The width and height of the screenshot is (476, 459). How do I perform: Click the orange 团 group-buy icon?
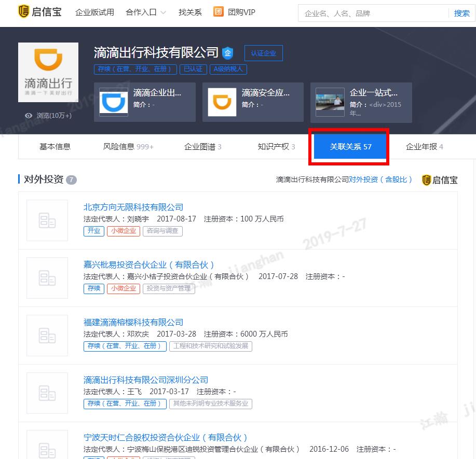[218, 12]
